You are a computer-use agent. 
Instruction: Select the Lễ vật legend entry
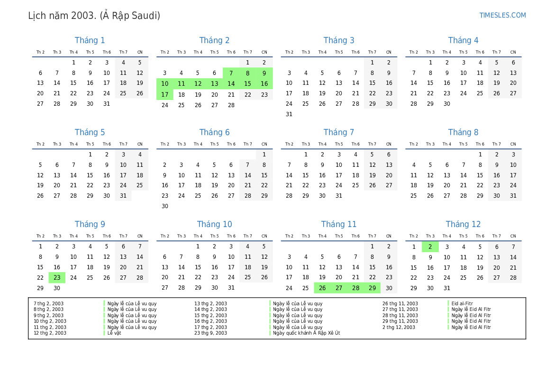pos(114,333)
